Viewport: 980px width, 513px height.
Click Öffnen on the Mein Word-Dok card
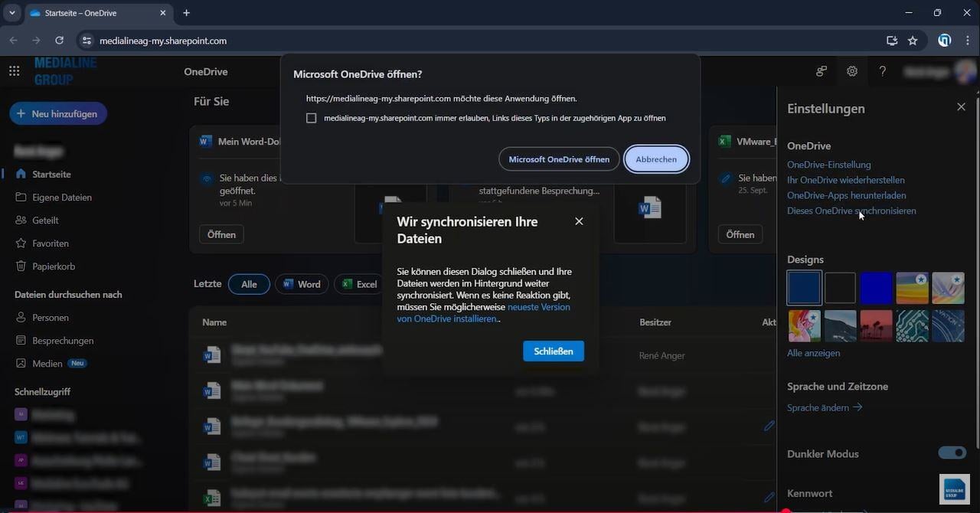221,234
